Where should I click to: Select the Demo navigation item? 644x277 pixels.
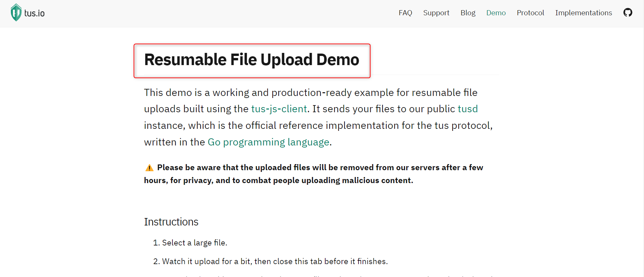click(x=496, y=13)
